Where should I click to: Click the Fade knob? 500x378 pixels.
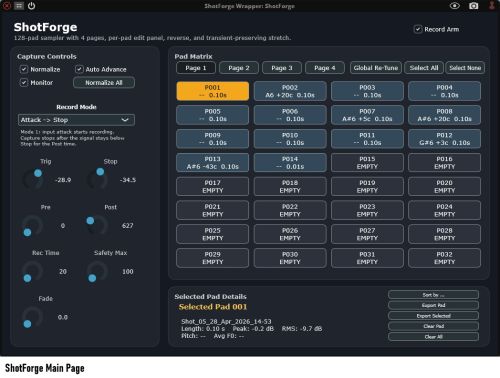point(33,317)
